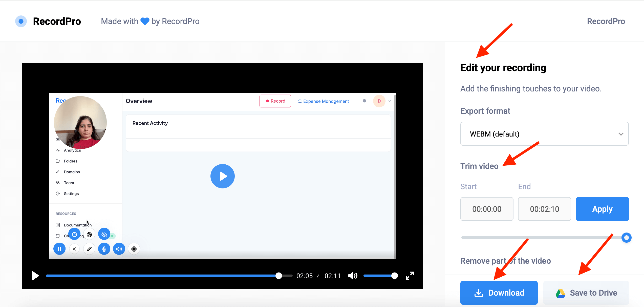This screenshot has height=307, width=644.
Task: Toggle the microphone button
Action: [x=104, y=249]
